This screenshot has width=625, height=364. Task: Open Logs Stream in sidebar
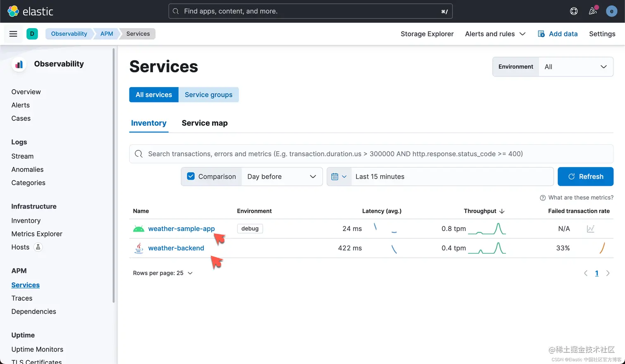[22, 156]
